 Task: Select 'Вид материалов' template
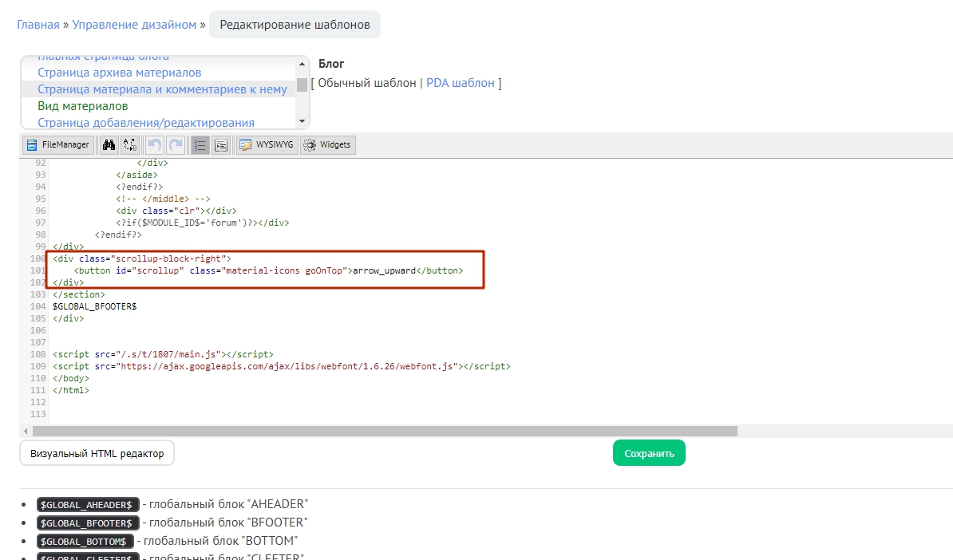83,106
